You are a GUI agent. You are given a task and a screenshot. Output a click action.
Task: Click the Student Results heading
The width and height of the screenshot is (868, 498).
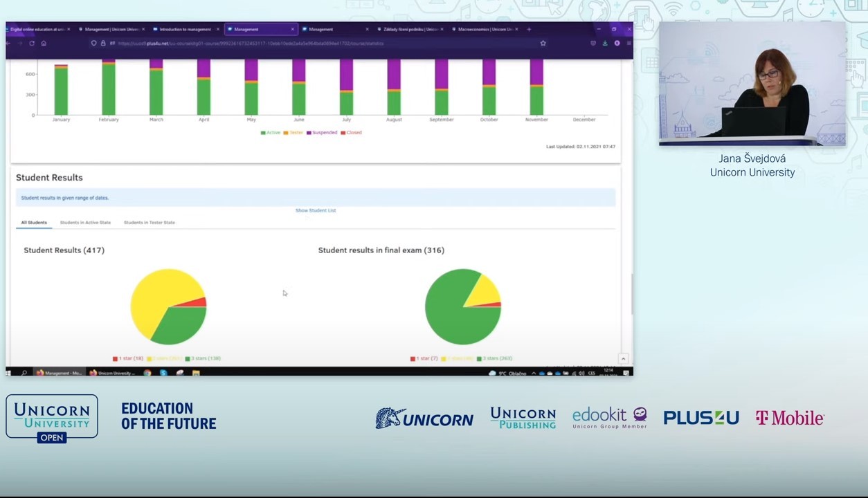point(49,178)
